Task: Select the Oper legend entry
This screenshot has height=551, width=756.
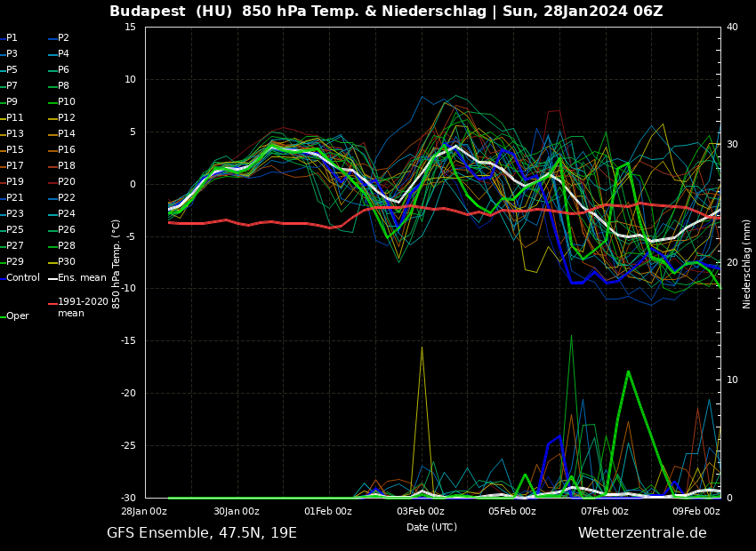Action: [18, 316]
